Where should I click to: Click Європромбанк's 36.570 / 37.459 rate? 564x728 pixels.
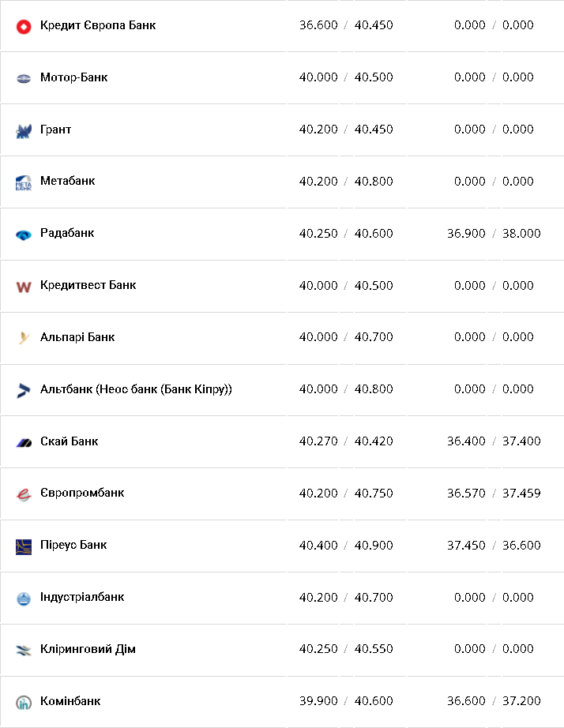(494, 493)
